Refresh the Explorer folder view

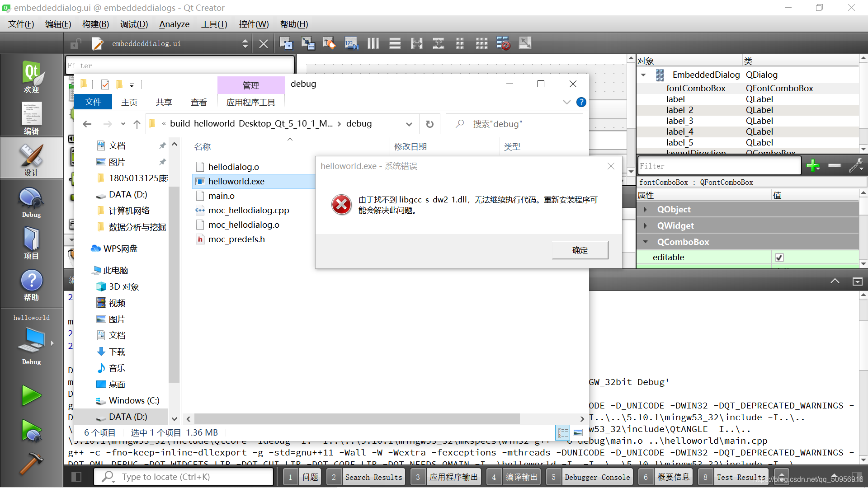430,124
